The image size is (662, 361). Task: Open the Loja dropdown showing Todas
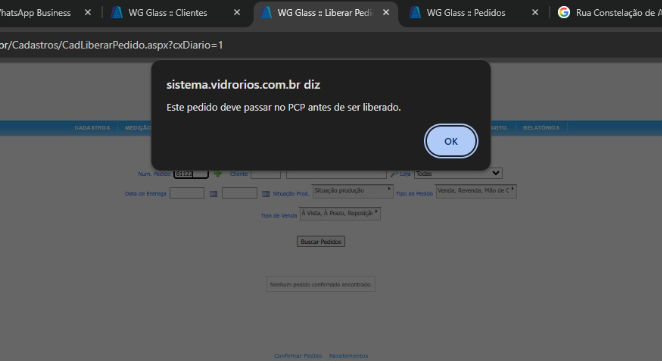click(x=458, y=174)
